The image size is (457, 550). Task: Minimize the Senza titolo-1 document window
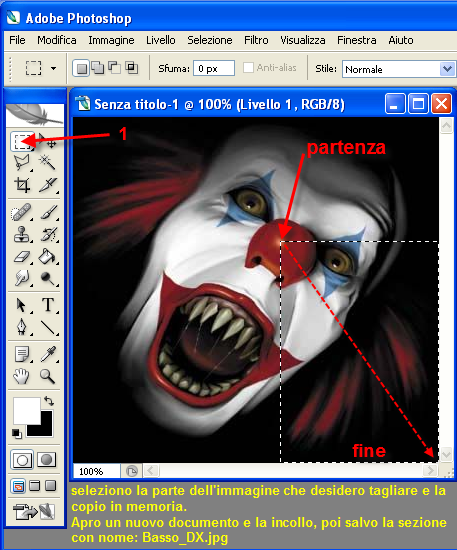click(395, 104)
